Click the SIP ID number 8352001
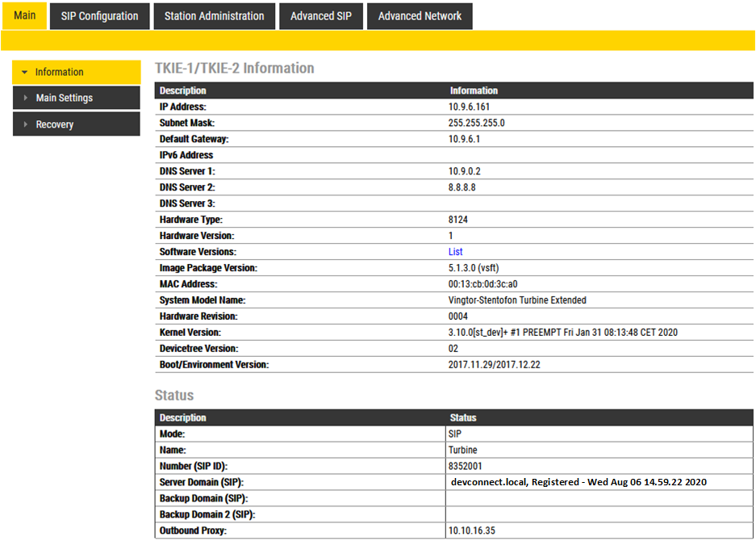Screen dimensions: 756x541 (x=466, y=466)
